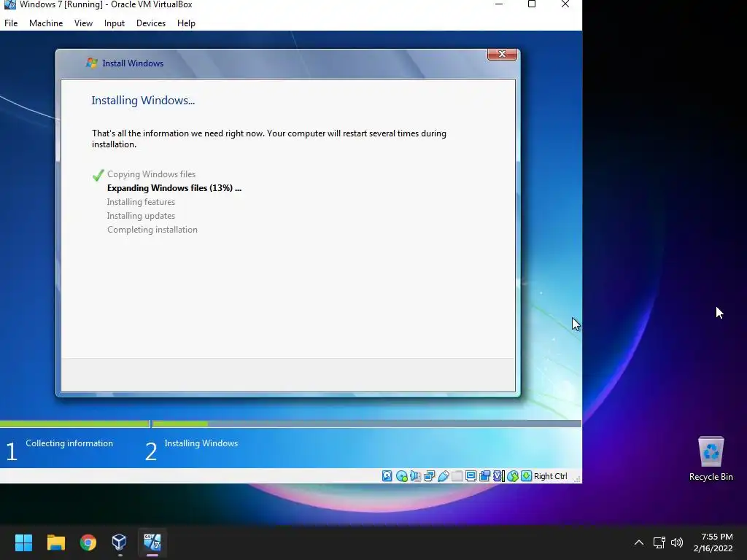Screen dimensions: 747x560
Task: Open the hard disk activity indicator
Action: 387,475
